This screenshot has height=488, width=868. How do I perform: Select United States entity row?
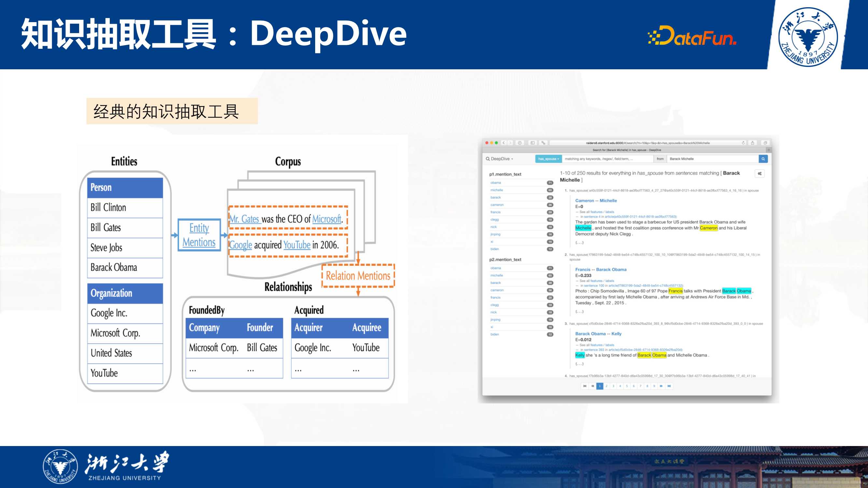[x=125, y=353]
